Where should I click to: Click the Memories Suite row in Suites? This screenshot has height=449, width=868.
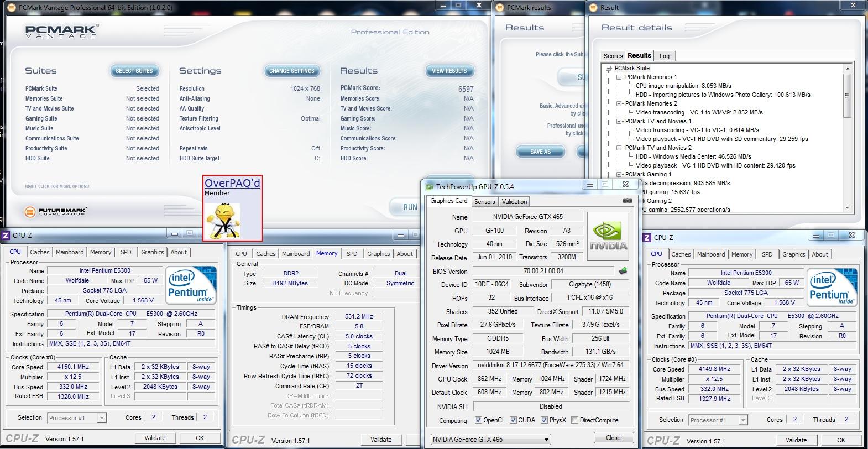click(92, 98)
